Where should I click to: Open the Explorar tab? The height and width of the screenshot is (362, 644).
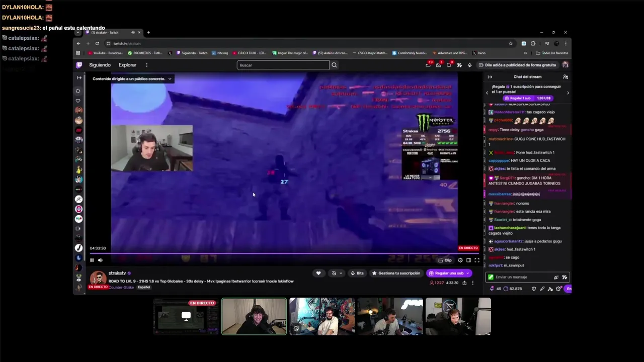tap(127, 65)
